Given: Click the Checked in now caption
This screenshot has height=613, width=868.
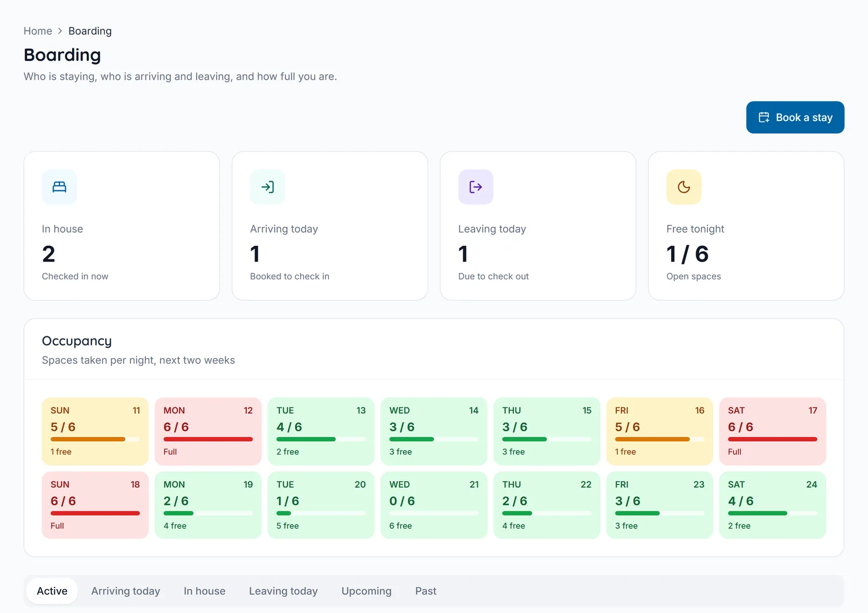Looking at the screenshot, I should click(75, 276).
